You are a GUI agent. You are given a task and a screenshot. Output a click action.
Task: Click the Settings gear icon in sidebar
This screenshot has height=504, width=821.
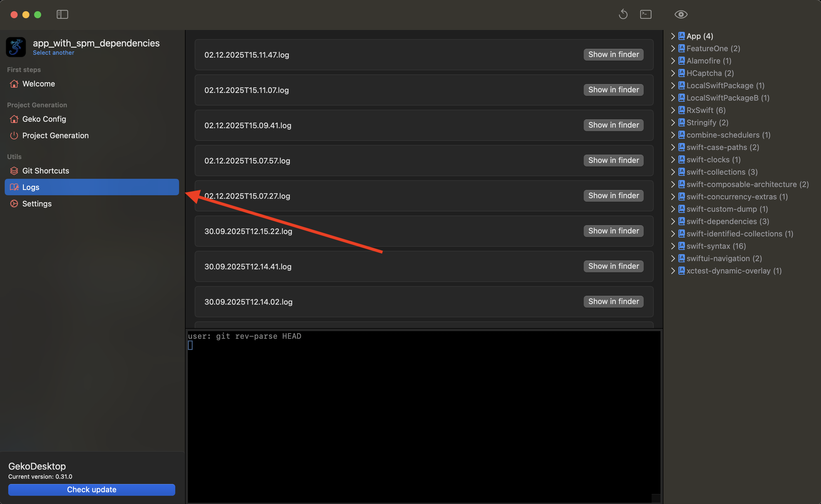[x=14, y=204]
